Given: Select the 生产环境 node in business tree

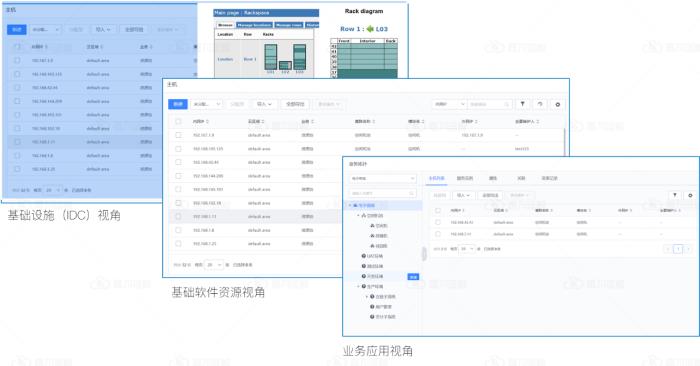Looking at the screenshot, I should pyautogui.click(x=372, y=287).
